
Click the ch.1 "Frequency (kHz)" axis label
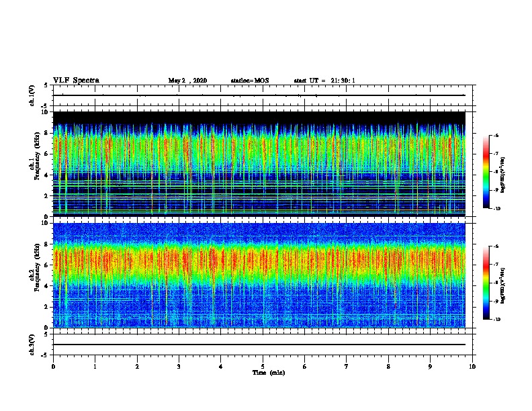click(x=37, y=156)
